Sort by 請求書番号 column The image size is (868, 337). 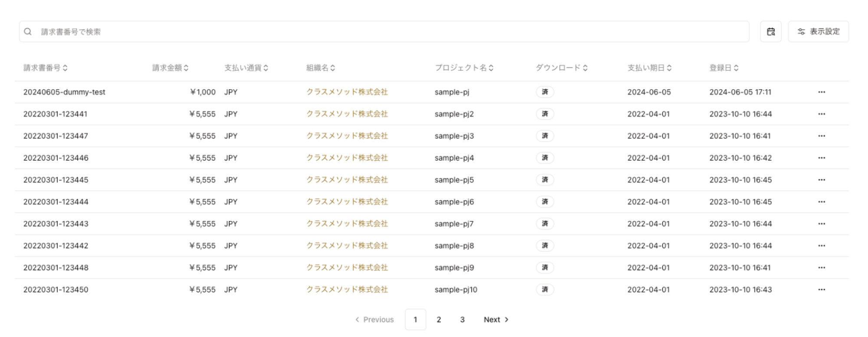coord(46,68)
